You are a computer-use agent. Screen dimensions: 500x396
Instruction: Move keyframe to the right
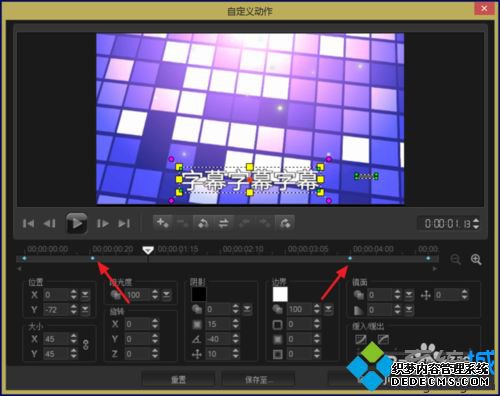coord(264,223)
